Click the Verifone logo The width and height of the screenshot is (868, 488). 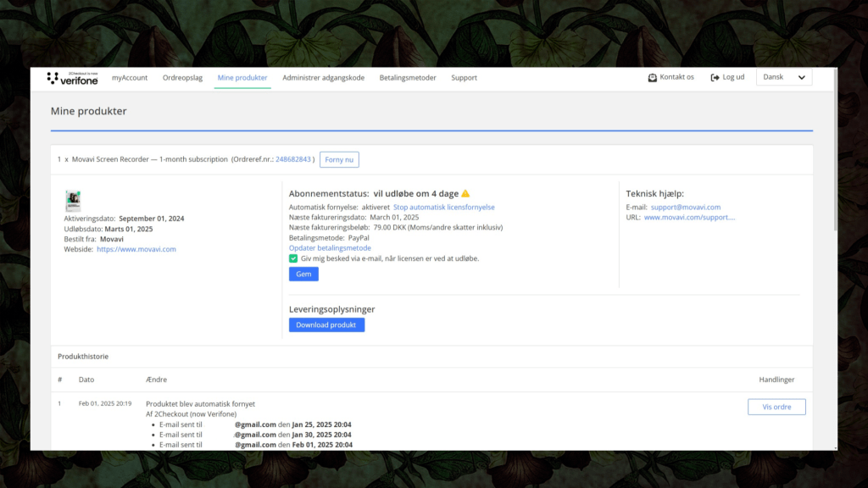click(x=72, y=78)
